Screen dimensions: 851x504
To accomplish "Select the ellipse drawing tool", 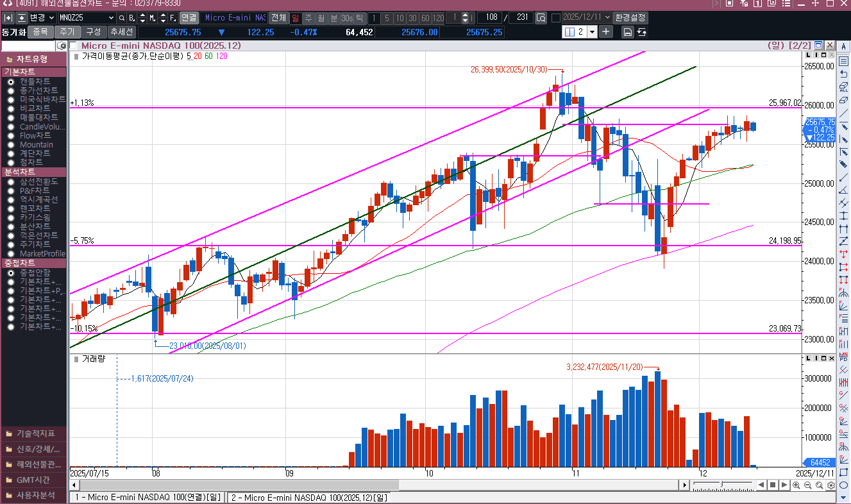I will (843, 485).
